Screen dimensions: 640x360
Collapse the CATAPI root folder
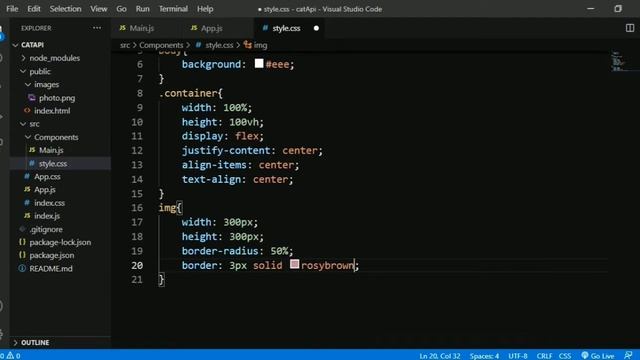tap(33, 45)
